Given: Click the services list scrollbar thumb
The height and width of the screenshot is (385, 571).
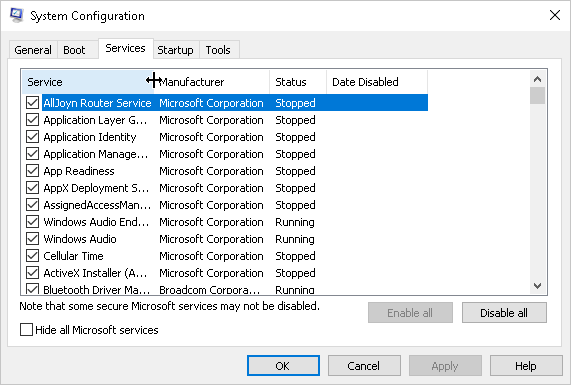Looking at the screenshot, I should (x=537, y=96).
